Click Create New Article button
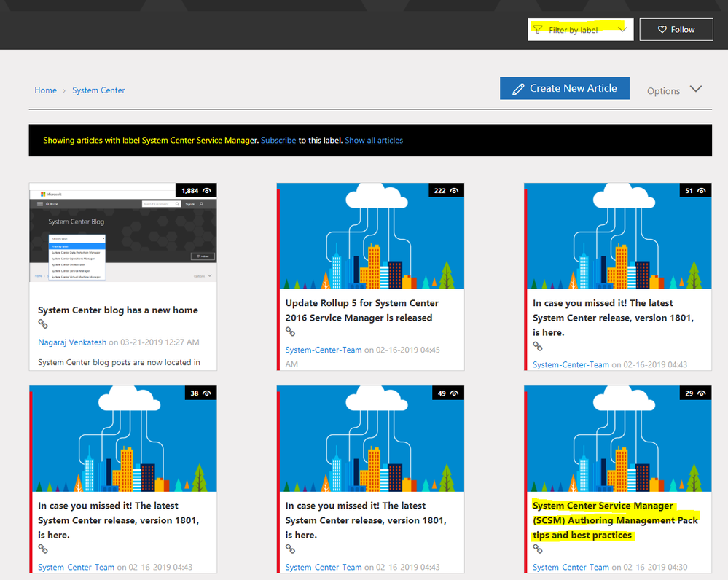Image resolution: width=728 pixels, height=580 pixels. (x=565, y=88)
